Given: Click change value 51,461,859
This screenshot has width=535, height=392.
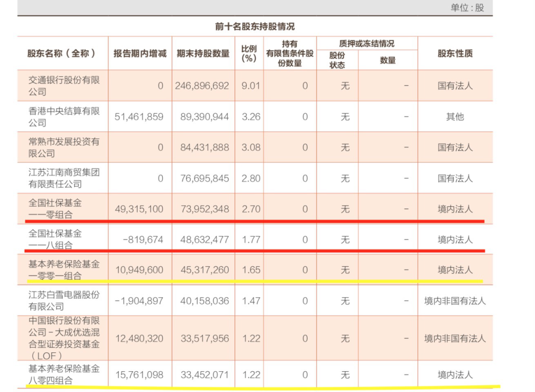Looking at the screenshot, I should click(139, 117).
